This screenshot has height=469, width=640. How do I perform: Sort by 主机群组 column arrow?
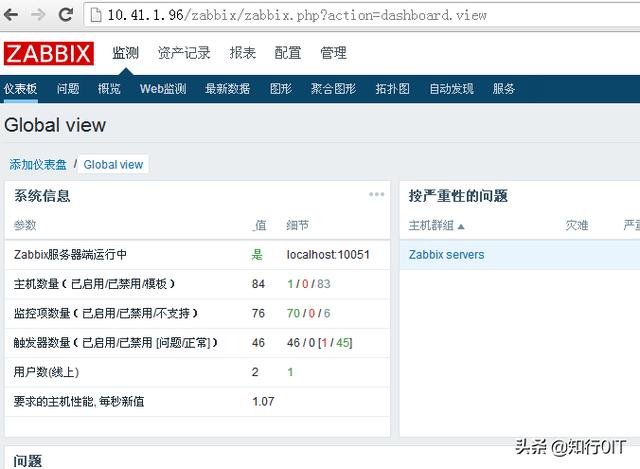pyautogui.click(x=461, y=226)
